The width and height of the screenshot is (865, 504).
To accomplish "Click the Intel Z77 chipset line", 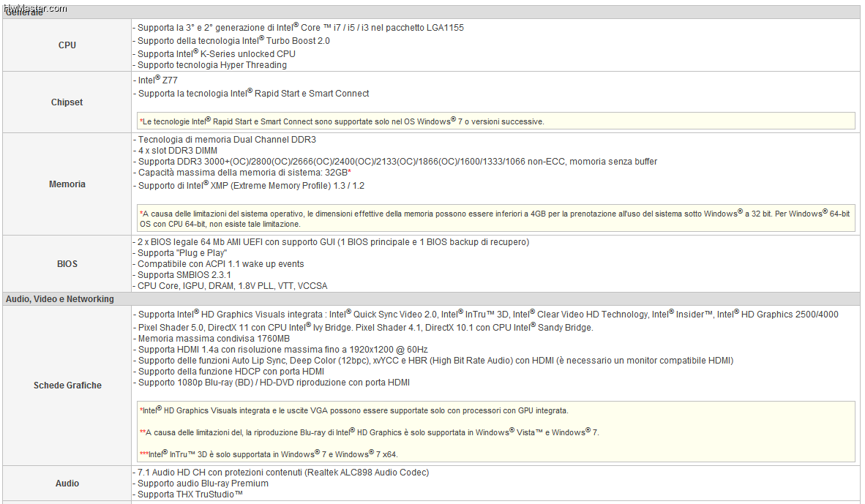I will tap(155, 80).
